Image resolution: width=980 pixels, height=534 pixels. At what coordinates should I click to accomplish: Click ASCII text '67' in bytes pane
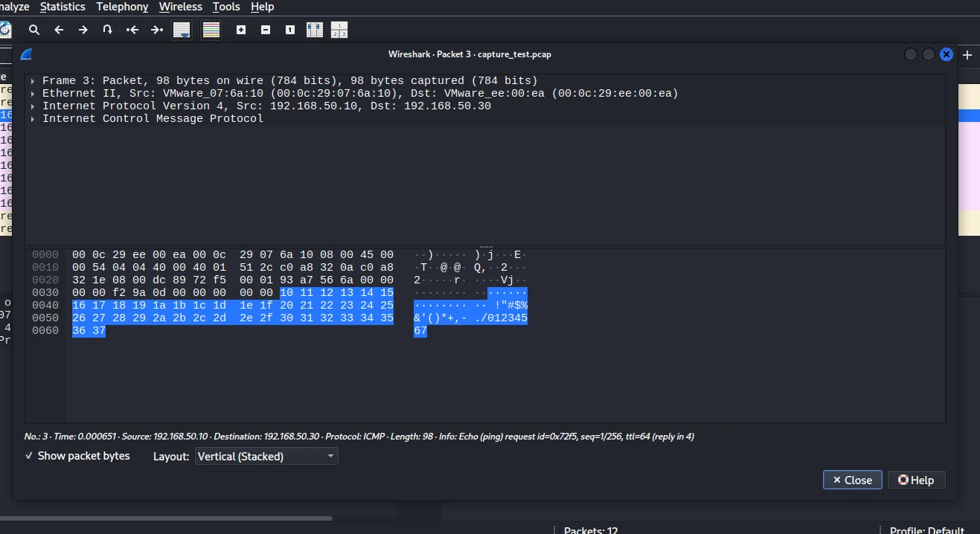[x=420, y=331]
